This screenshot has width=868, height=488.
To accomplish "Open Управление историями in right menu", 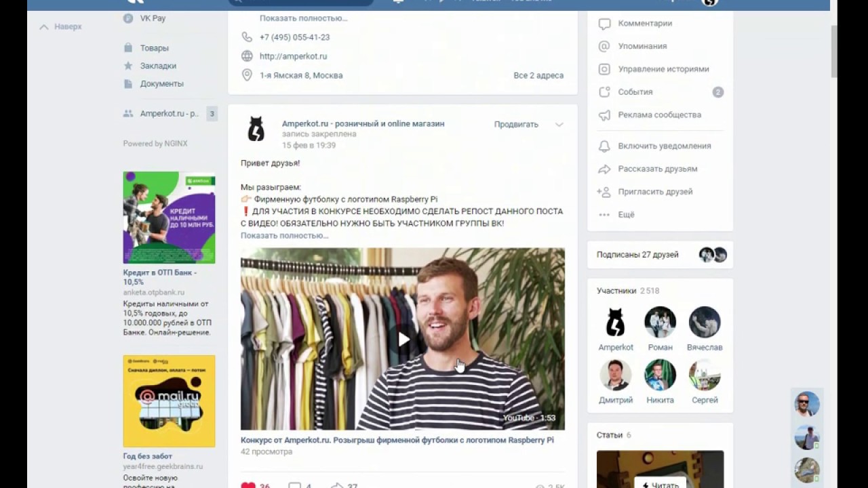I will pyautogui.click(x=663, y=69).
